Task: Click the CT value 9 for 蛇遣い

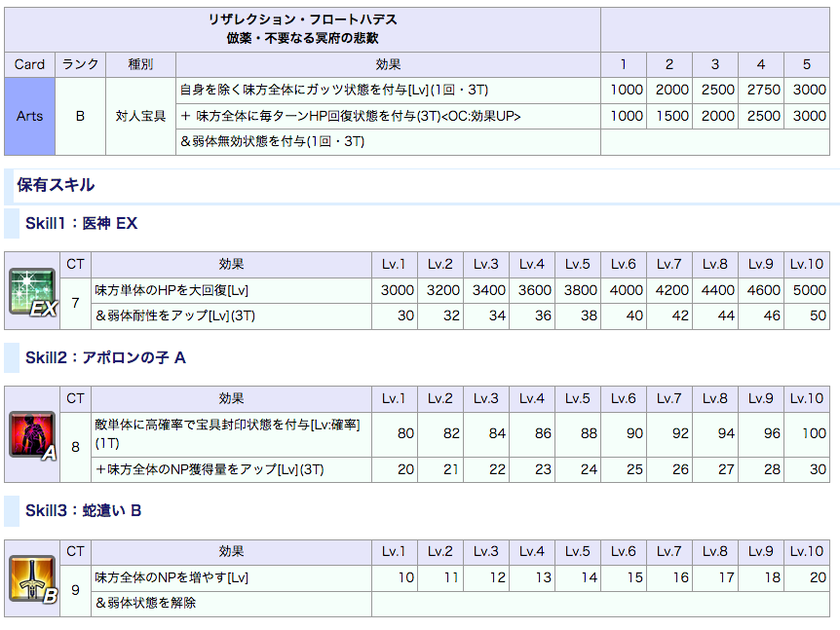Action: pyautogui.click(x=76, y=589)
